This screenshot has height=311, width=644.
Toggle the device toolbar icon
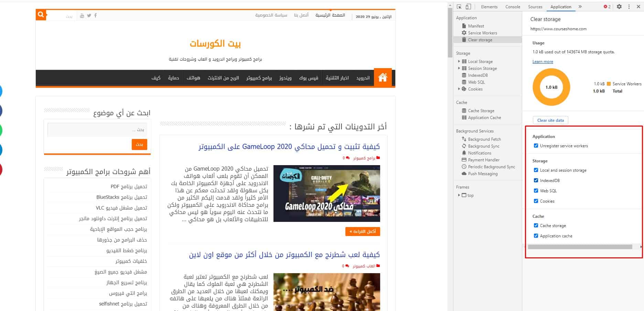tap(468, 7)
